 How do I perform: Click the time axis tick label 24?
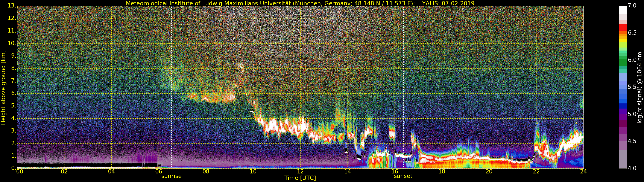(583, 172)
